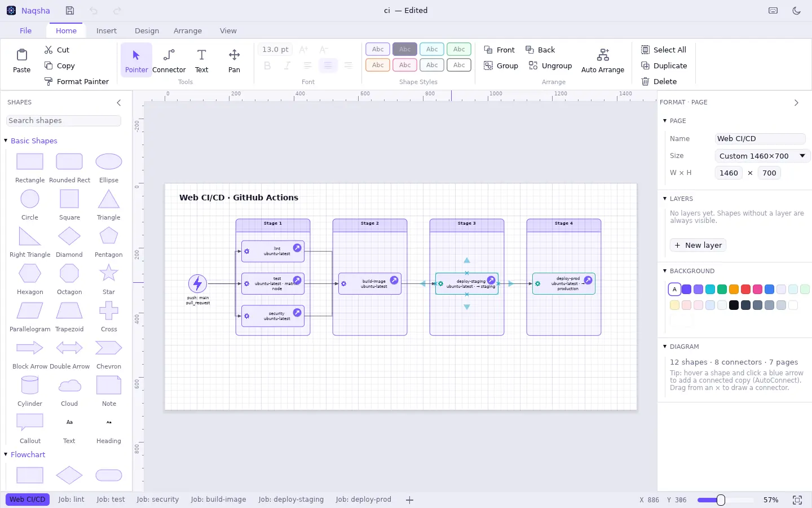The height and width of the screenshot is (508, 812).
Task: Open the page Size dropdown
Action: pos(762,156)
